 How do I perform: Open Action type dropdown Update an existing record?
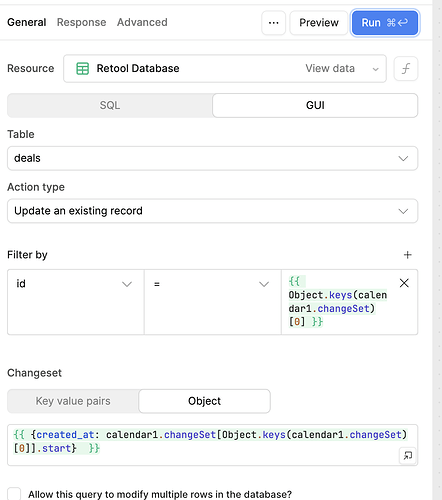[212, 211]
